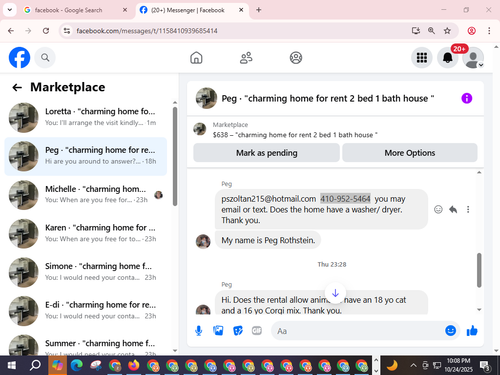500x375 pixels.
Task: Click the $638 Marketplace listing title
Action: (295, 135)
